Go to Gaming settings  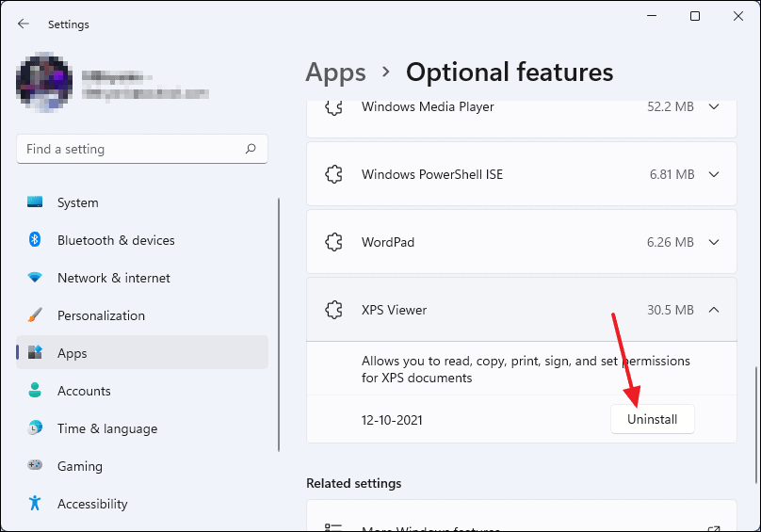141,466
